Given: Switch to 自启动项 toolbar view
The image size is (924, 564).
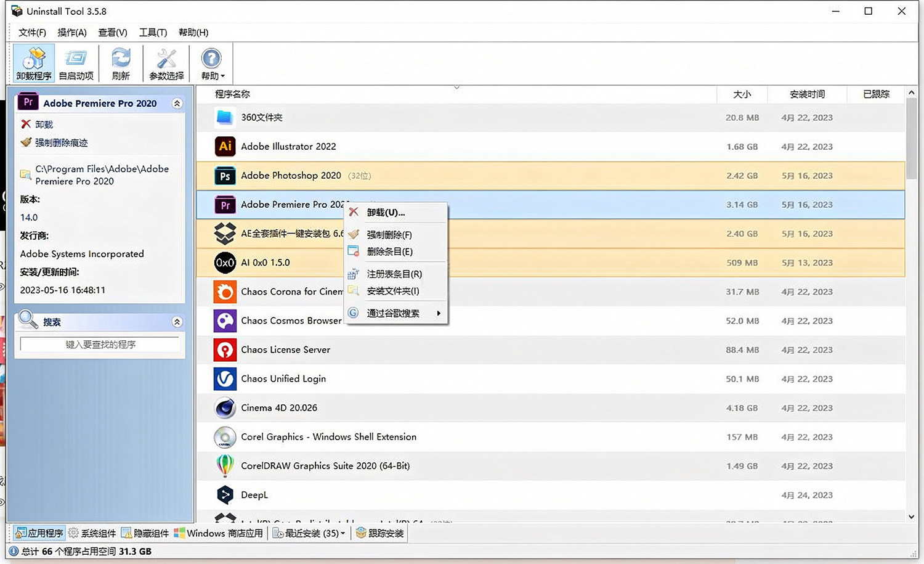Looking at the screenshot, I should pyautogui.click(x=76, y=63).
